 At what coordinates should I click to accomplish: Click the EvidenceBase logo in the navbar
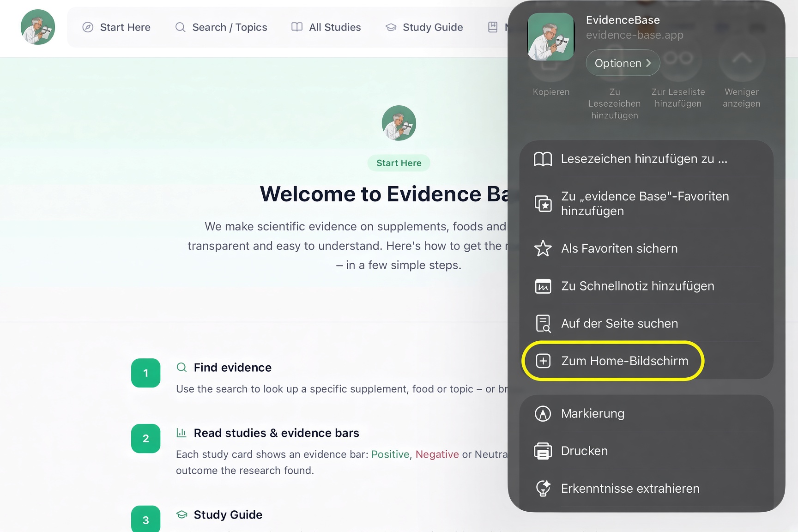click(x=38, y=27)
